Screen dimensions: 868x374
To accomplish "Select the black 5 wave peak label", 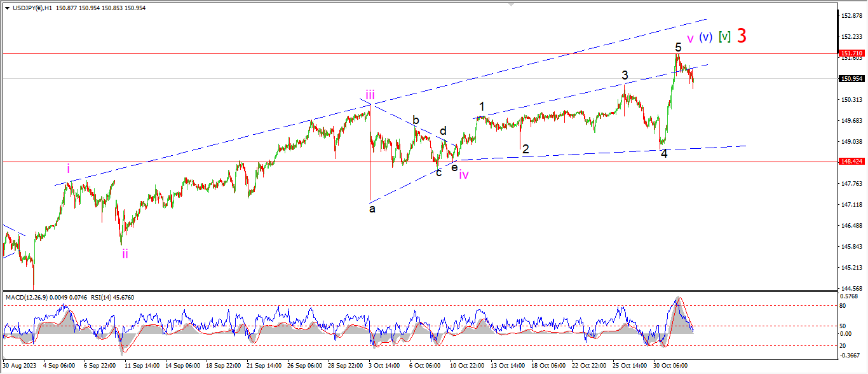I will pos(678,47).
